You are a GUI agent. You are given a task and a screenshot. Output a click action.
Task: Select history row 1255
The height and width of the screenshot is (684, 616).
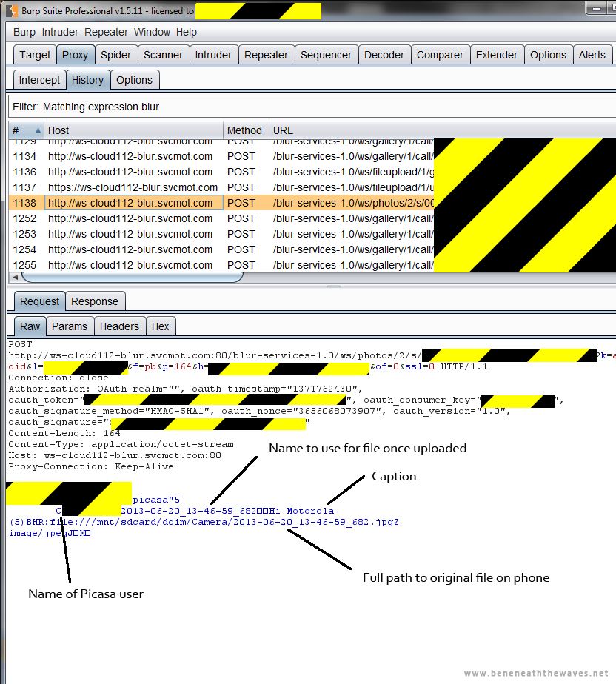[x=221, y=265]
